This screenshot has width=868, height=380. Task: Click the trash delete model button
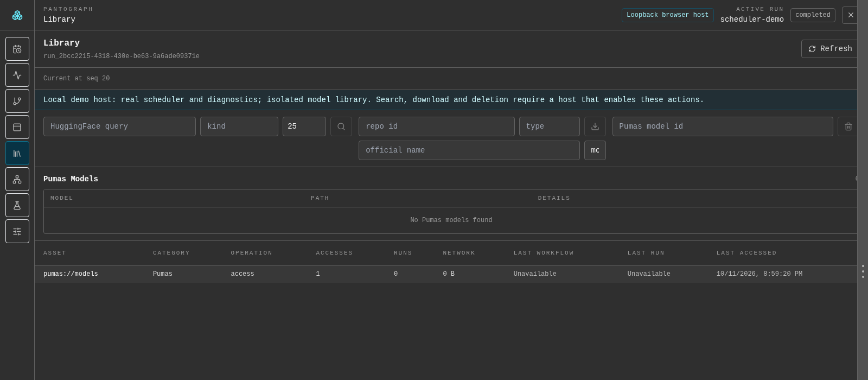pyautogui.click(x=847, y=126)
